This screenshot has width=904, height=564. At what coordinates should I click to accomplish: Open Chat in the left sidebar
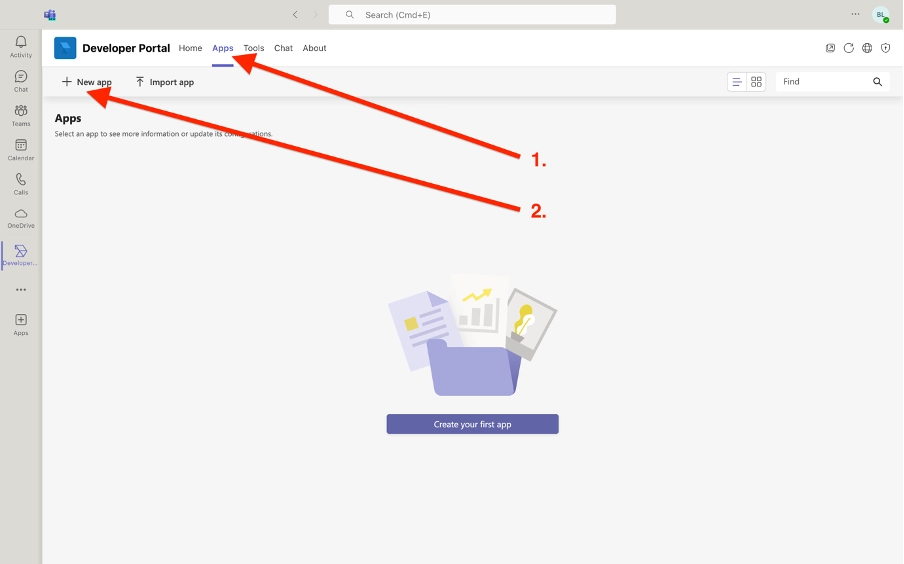[21, 81]
